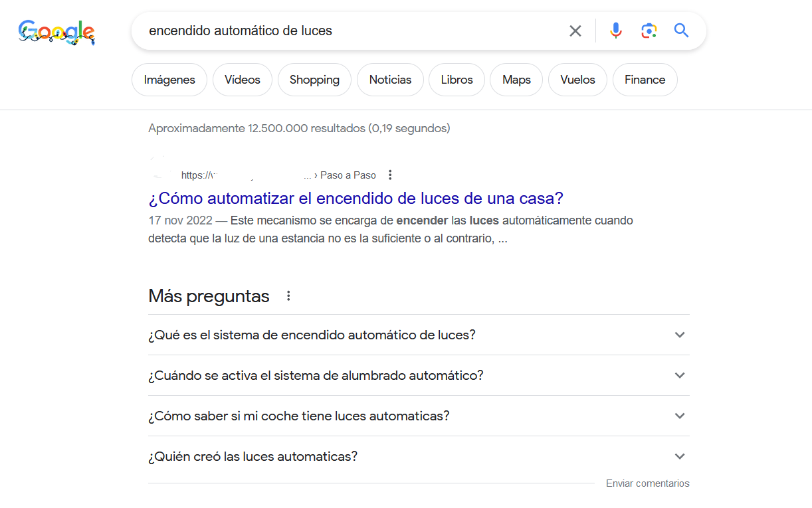Open the result "¿Cómo automatizar el encendido de luces de una casa?"
The image size is (812, 508).
(x=355, y=198)
